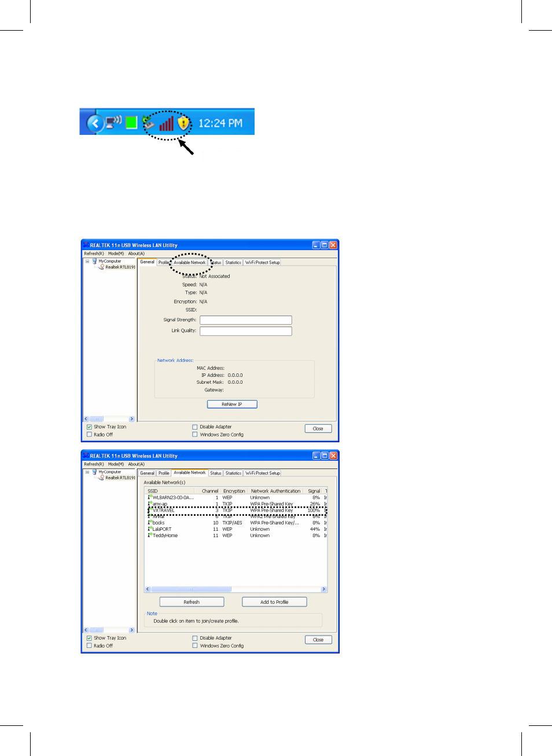Open Statistics tab in Available Network list window
Image resolution: width=552 pixels, height=756 pixels.
tap(233, 473)
